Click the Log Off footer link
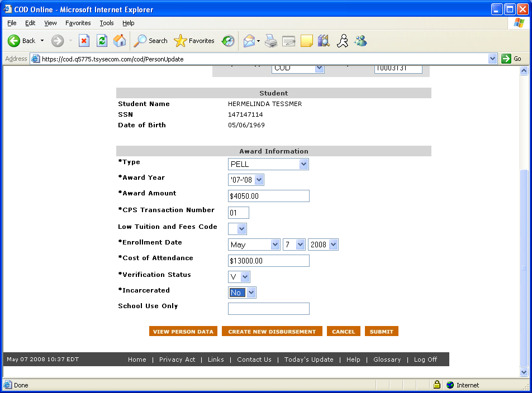Image resolution: width=532 pixels, height=393 pixels. coord(425,360)
